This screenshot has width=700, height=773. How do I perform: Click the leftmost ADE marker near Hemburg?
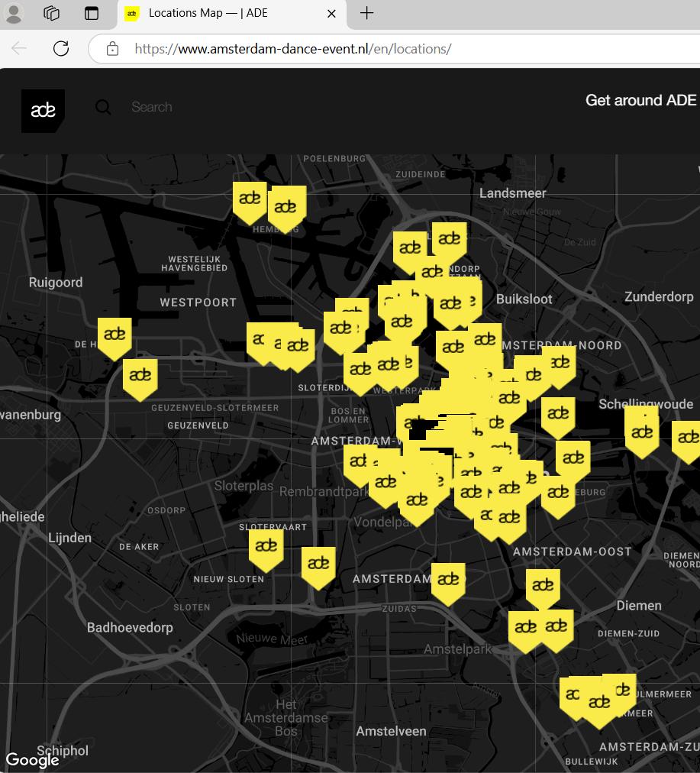(x=250, y=203)
